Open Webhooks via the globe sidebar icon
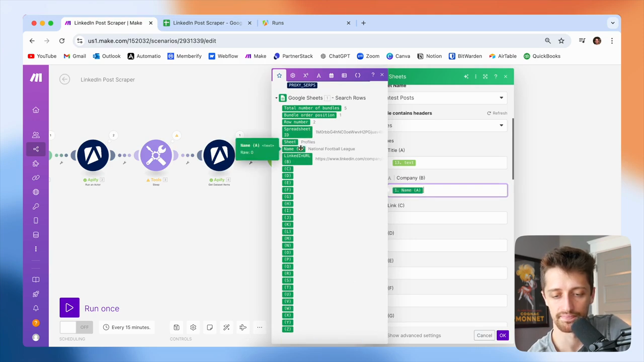Image resolution: width=644 pixels, height=362 pixels. point(36,192)
